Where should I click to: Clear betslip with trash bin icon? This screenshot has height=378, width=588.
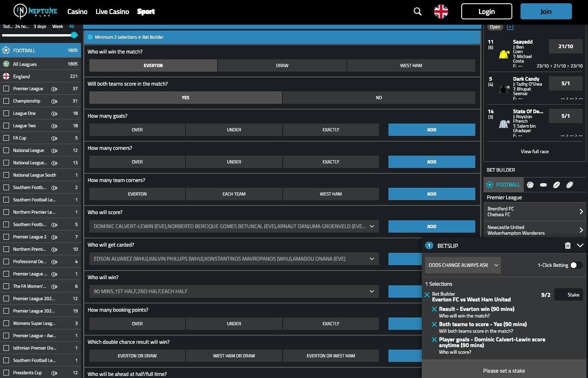tap(568, 245)
